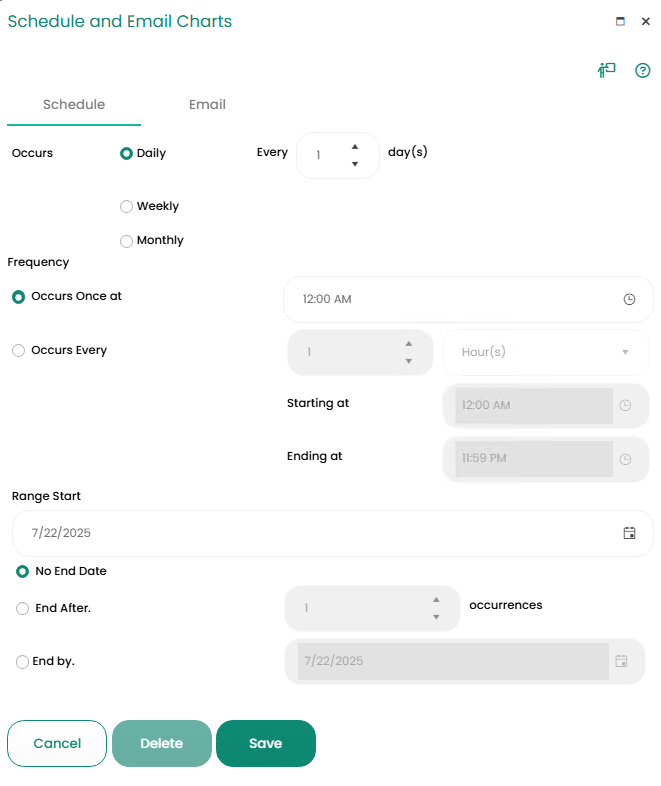Click the Starting at clock icon
This screenshot has height=786, width=661.
[x=626, y=406]
